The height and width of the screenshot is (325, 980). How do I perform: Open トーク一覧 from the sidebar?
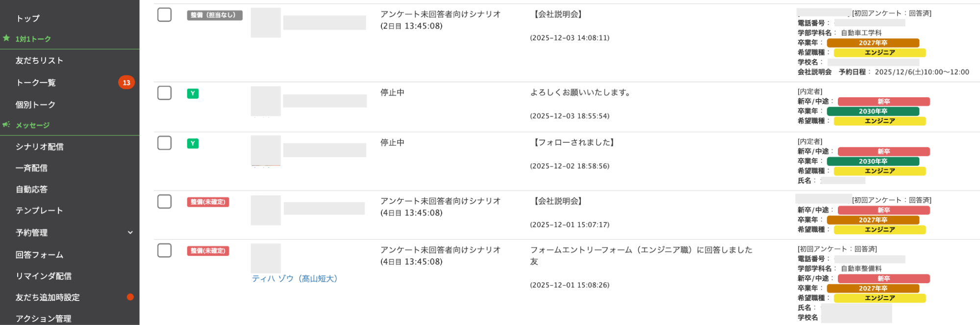35,82
